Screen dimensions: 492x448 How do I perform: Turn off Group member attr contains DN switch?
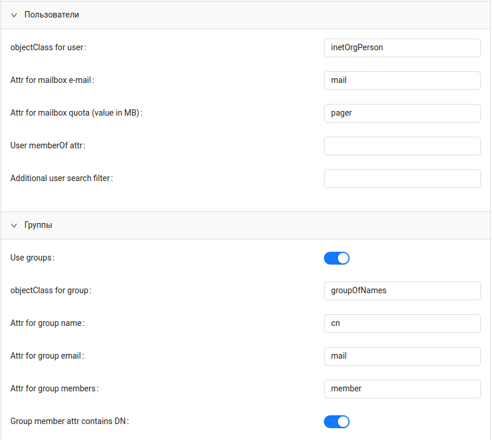[x=337, y=422]
